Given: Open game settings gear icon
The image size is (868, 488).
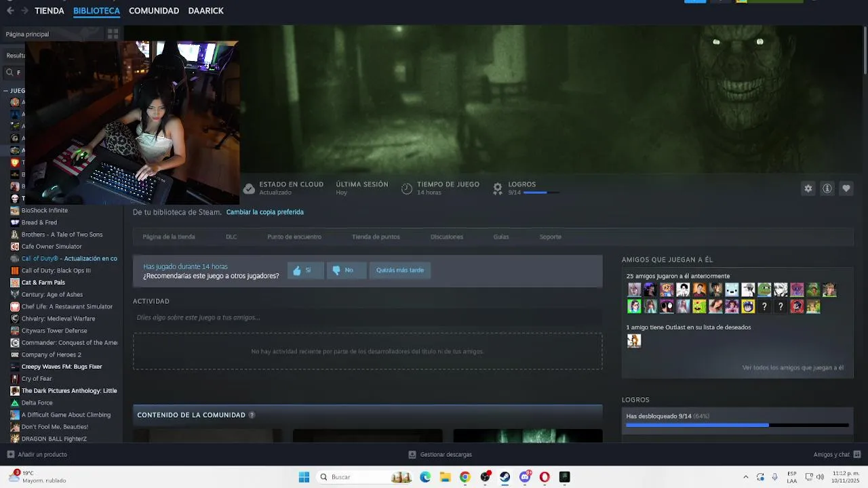Looking at the screenshot, I should pos(808,188).
